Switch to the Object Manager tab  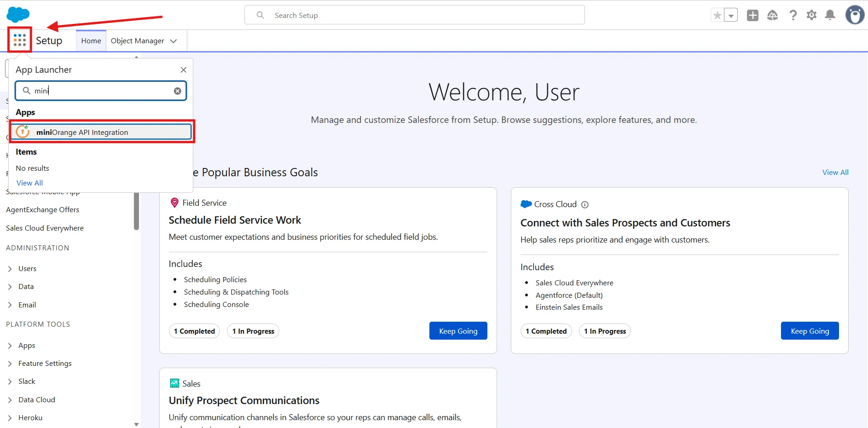(137, 40)
